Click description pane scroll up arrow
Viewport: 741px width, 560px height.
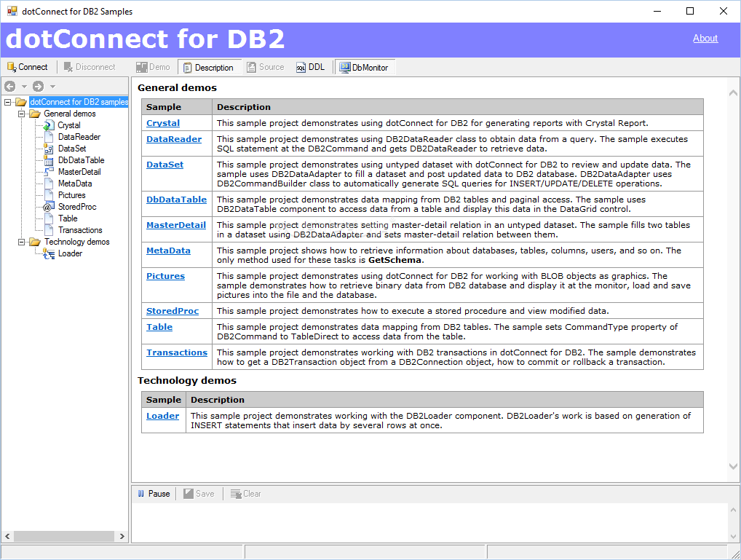(733, 92)
